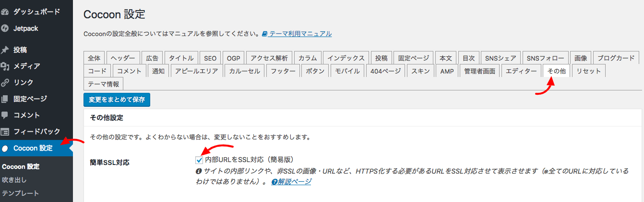Switch to エディター tab
This screenshot has height=202, width=644.
pyautogui.click(x=521, y=71)
